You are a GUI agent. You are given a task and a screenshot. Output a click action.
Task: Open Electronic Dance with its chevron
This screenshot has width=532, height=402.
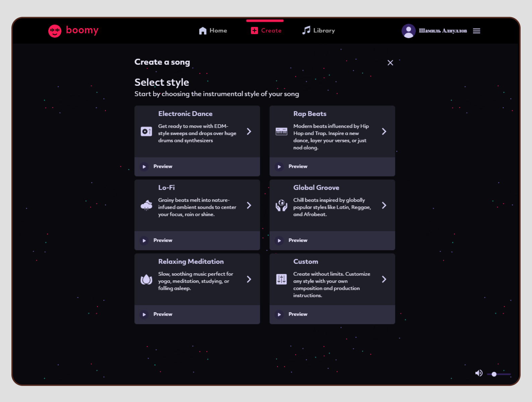[249, 132]
